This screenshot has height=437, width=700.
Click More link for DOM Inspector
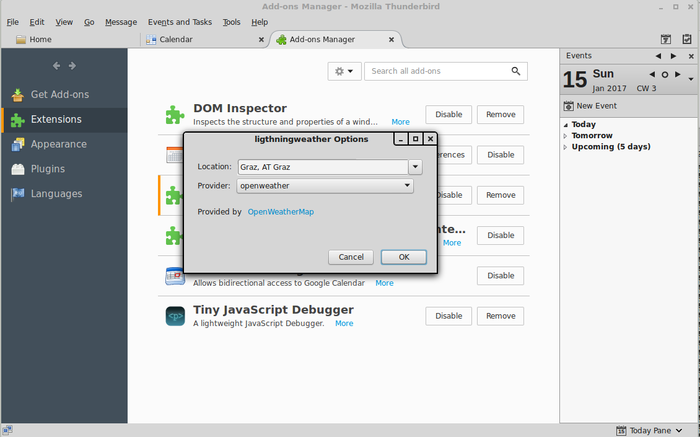400,122
